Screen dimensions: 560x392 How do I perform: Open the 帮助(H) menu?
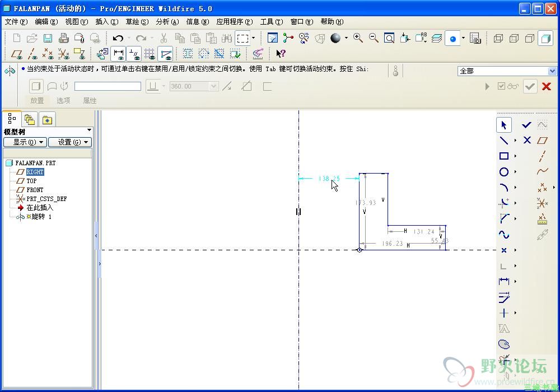[332, 22]
